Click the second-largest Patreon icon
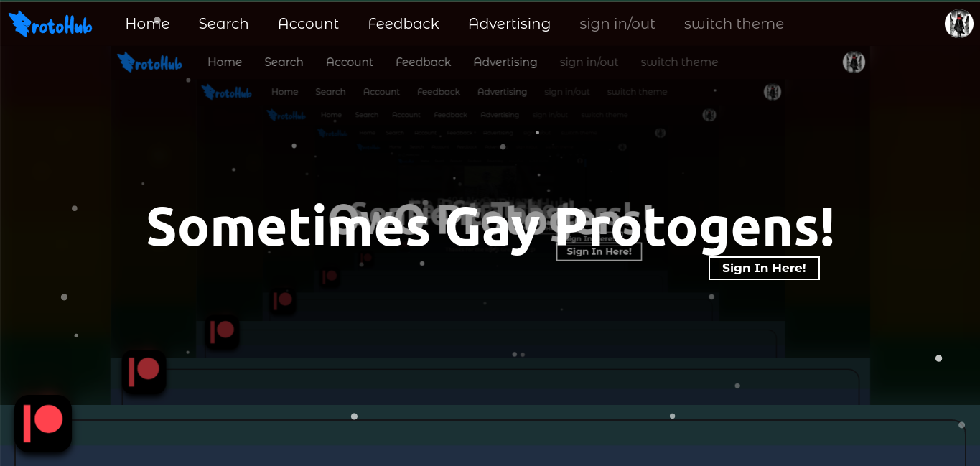 tap(144, 371)
